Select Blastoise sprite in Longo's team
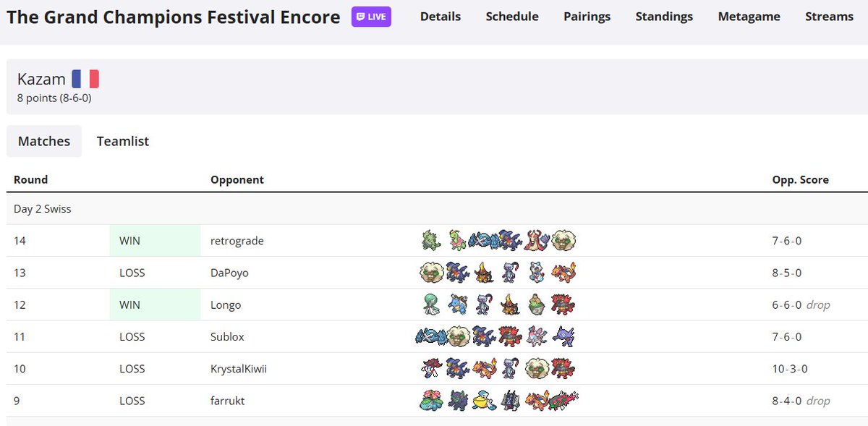868x426 pixels. click(458, 304)
